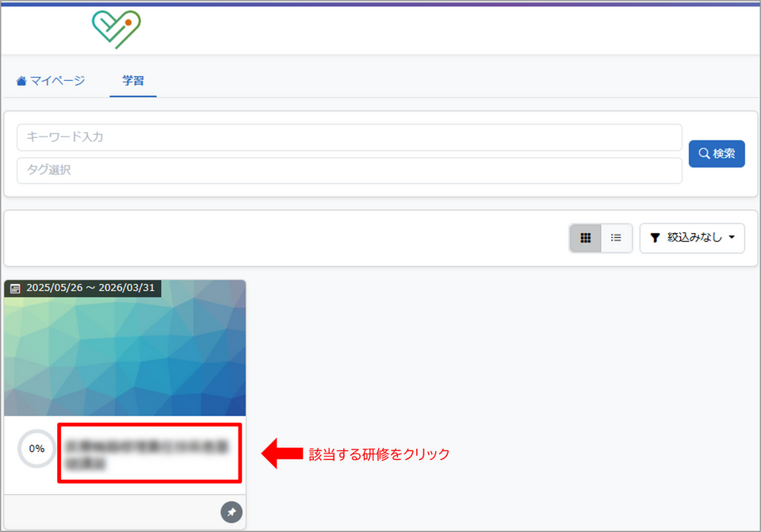Click the home icon beside マイページ
This screenshot has height=532, width=761.
click(21, 81)
